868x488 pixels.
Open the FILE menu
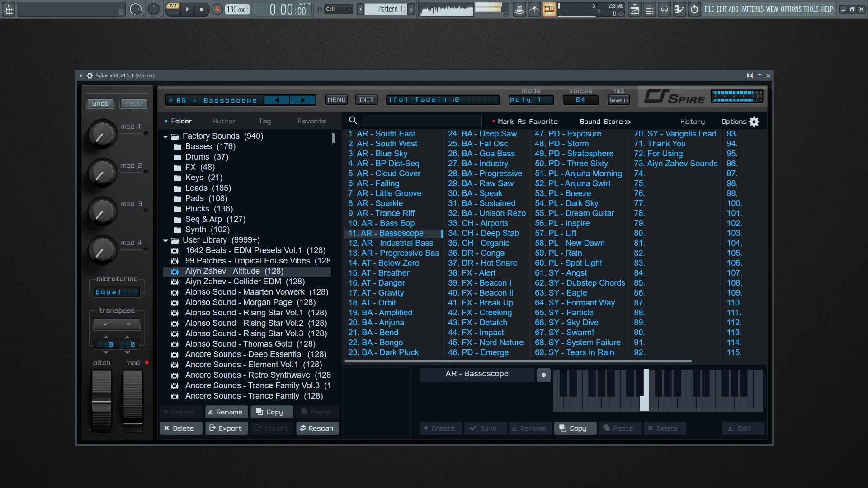pos(709,9)
